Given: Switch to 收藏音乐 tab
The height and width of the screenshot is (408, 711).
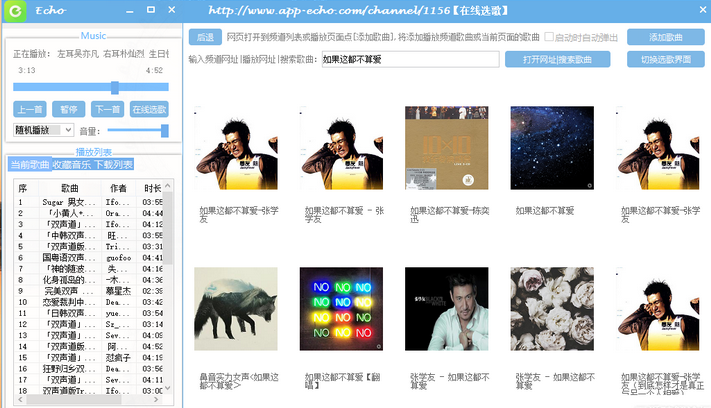Looking at the screenshot, I should click(x=72, y=165).
